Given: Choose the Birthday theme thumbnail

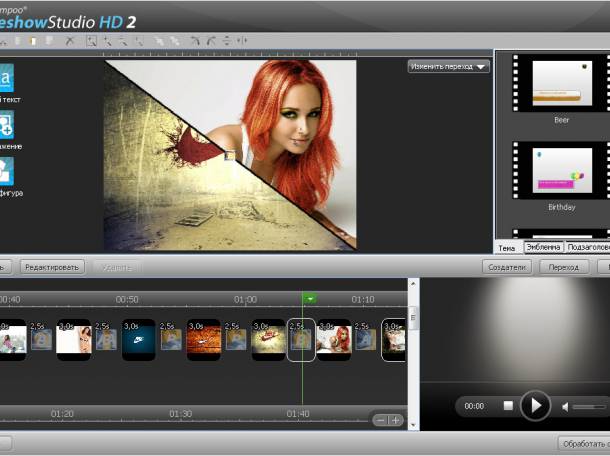Looking at the screenshot, I should click(561, 171).
